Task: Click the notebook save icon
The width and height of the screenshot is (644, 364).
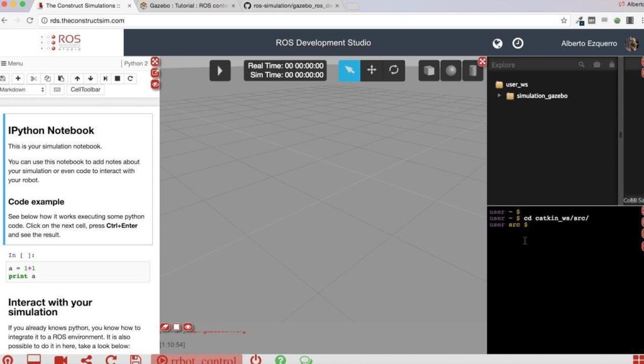Action: coord(3,78)
